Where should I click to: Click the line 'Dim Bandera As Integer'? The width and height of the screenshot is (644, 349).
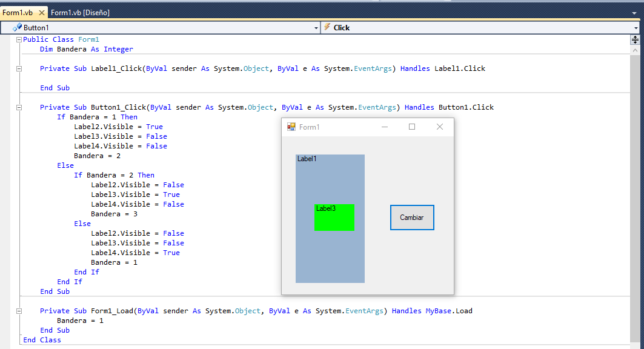click(x=86, y=49)
